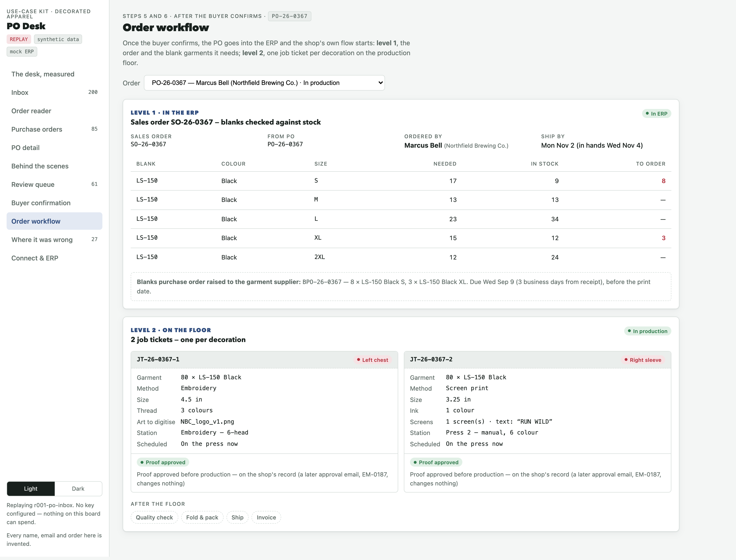This screenshot has height=560, width=736.
Task: Open The desk, measured page
Action: [x=54, y=74]
